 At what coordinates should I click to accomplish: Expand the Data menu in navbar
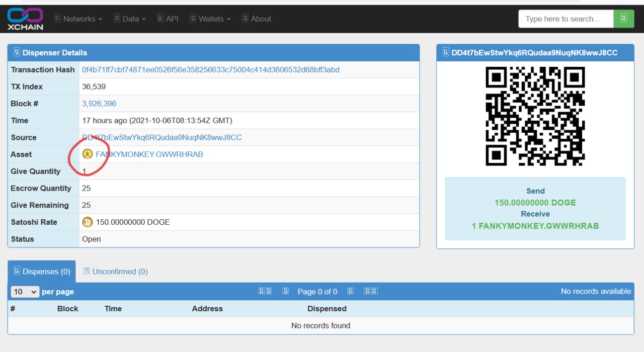point(130,19)
